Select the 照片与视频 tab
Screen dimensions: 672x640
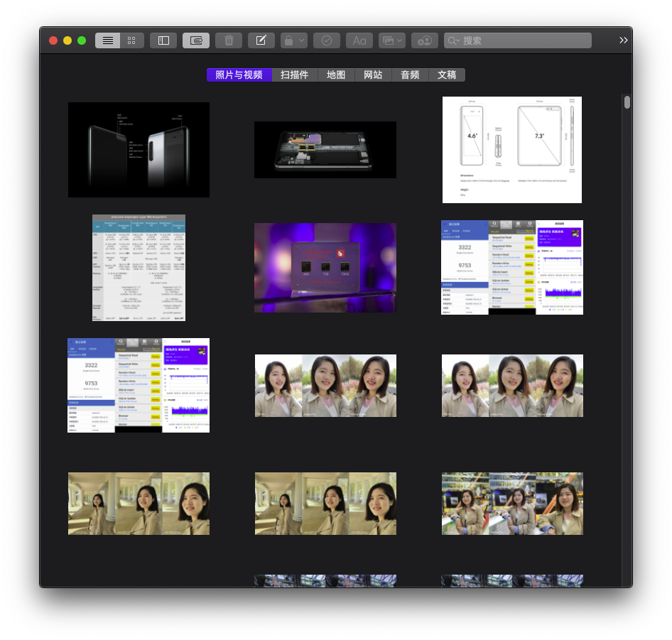click(239, 75)
